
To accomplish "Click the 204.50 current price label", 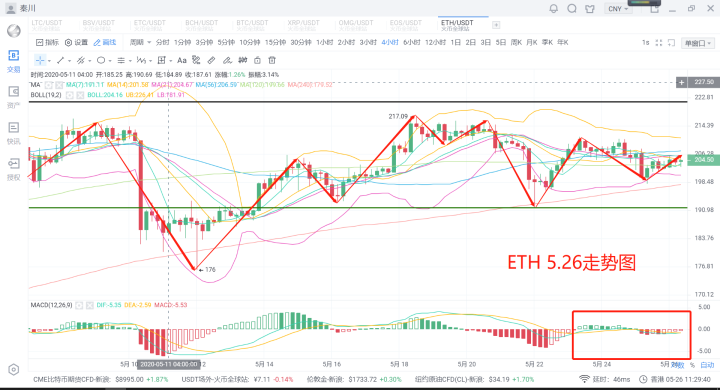I will pyautogui.click(x=704, y=159).
